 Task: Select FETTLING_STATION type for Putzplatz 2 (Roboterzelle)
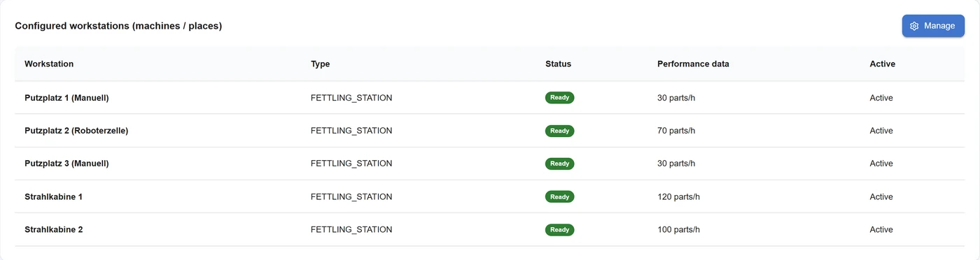pyautogui.click(x=351, y=131)
